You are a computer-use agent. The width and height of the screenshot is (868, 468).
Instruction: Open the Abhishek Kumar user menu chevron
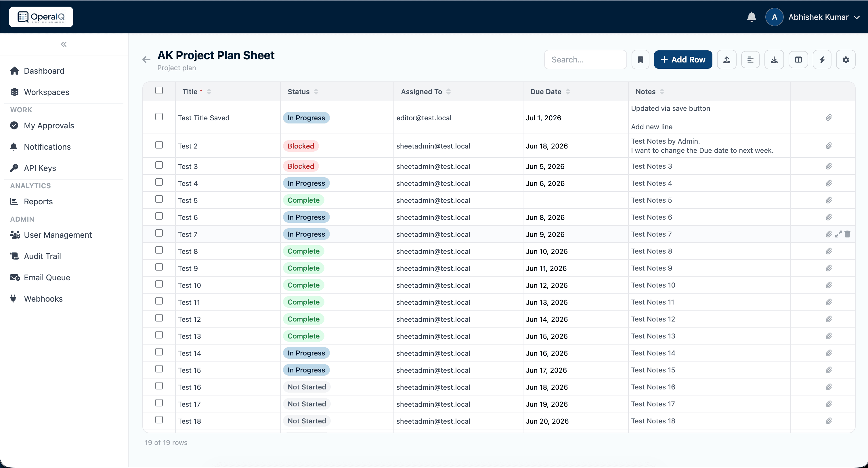[857, 17]
